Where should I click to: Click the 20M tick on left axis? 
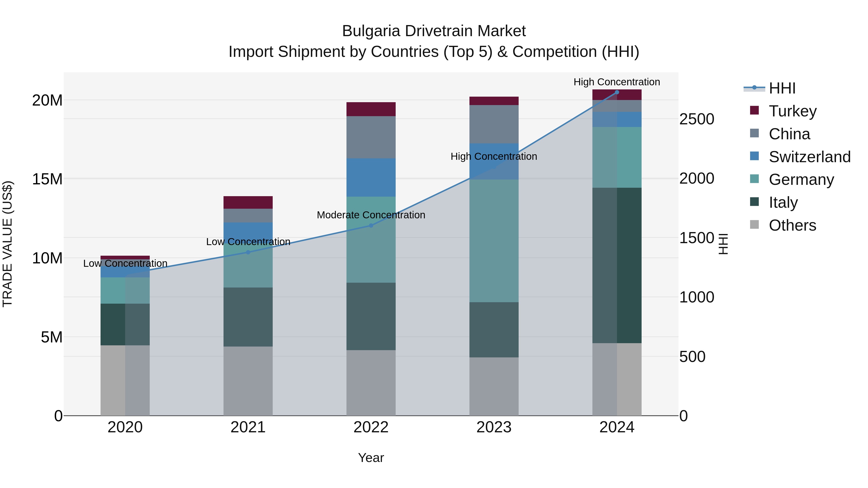pyautogui.click(x=47, y=100)
